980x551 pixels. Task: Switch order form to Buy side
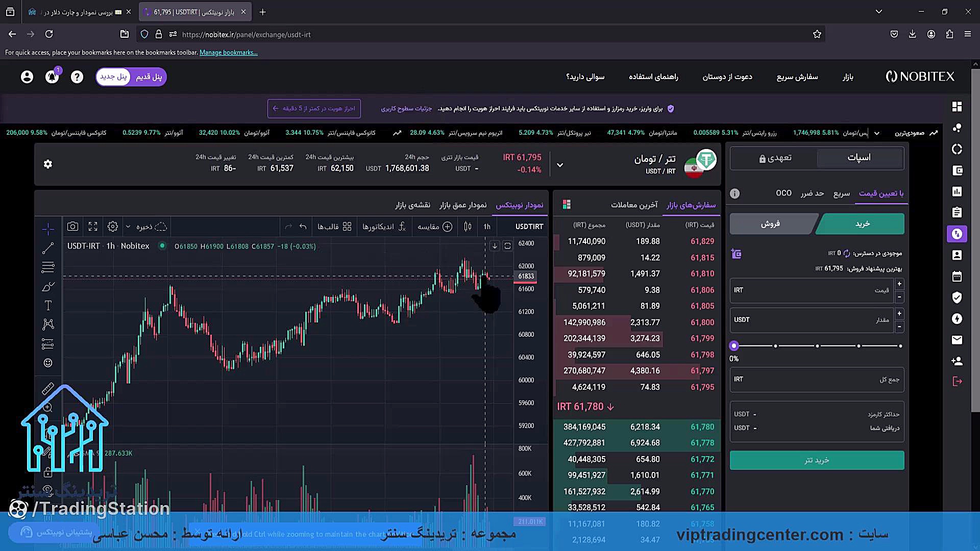tap(862, 224)
